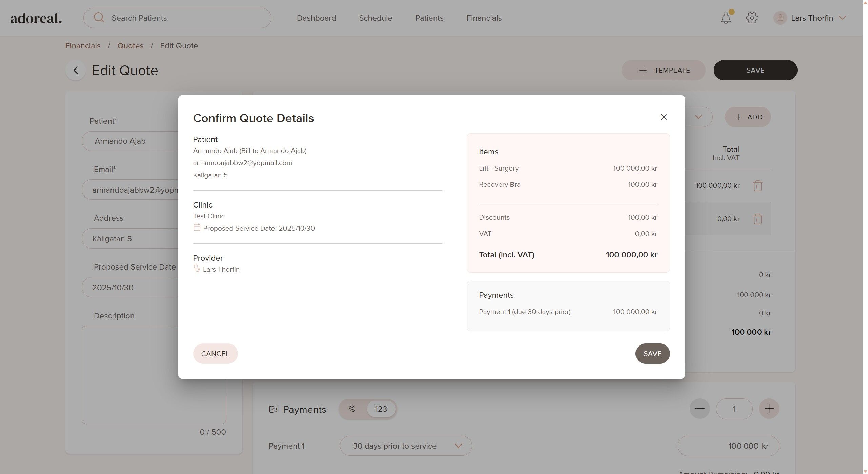The image size is (868, 474).
Task: Cancel the quote confirmation dialog
Action: tap(215, 354)
